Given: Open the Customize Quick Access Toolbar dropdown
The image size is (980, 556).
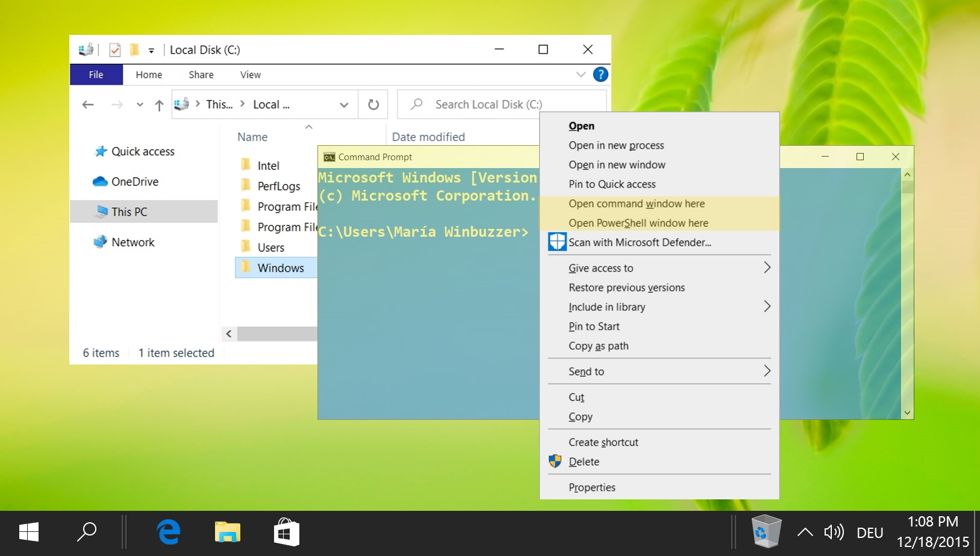Looking at the screenshot, I should 152,50.
